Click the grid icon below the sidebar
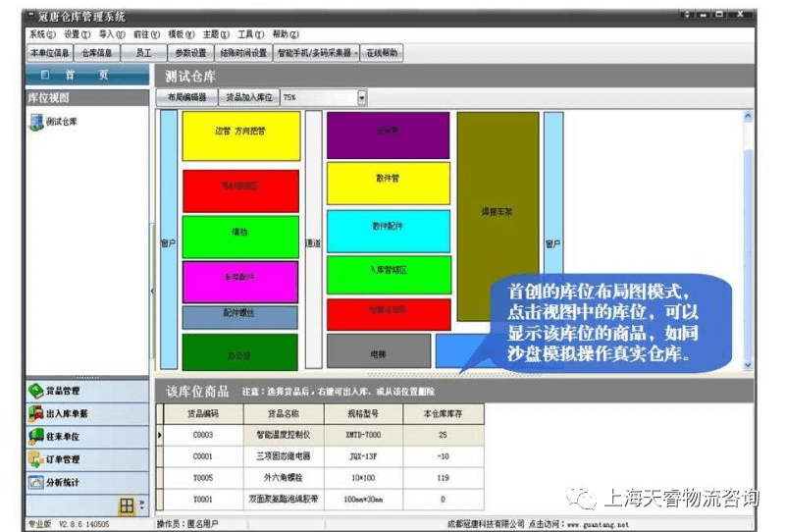This screenshot has height=532, width=785. [127, 505]
